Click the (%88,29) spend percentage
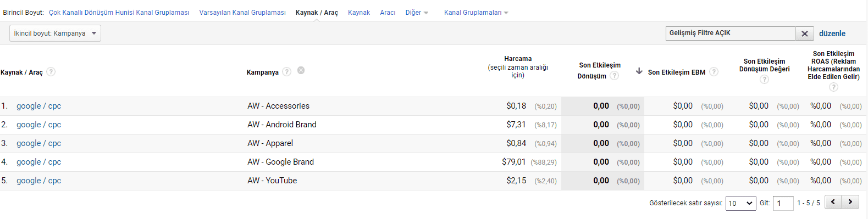The width and height of the screenshot is (868, 219). pyautogui.click(x=544, y=162)
